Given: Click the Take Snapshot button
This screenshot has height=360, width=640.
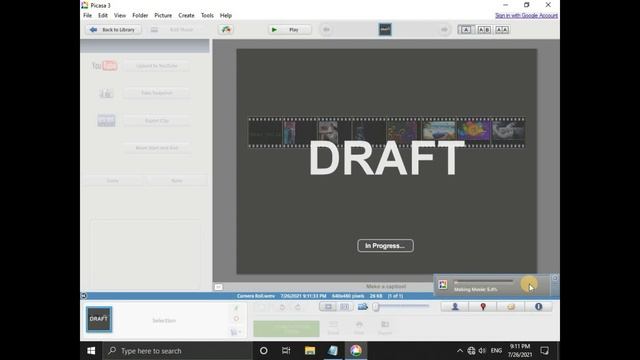Looking at the screenshot, I should click(157, 93).
